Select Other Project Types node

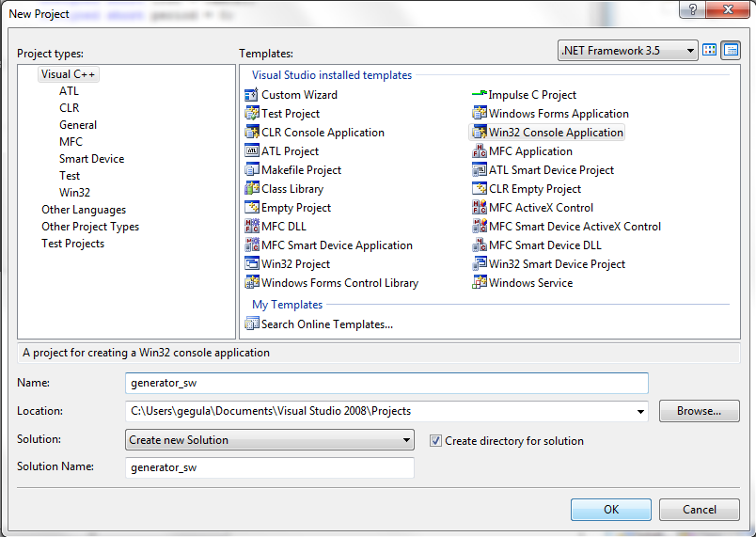(90, 227)
